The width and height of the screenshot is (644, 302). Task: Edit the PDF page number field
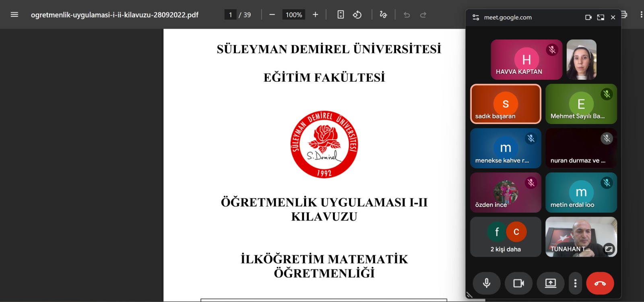230,15
